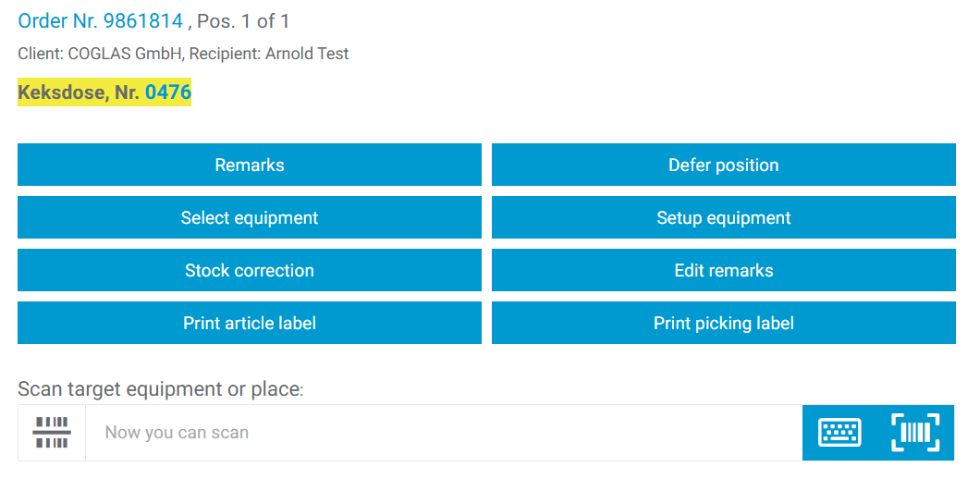Print the article label
This screenshot has width=980, height=479.
click(250, 324)
